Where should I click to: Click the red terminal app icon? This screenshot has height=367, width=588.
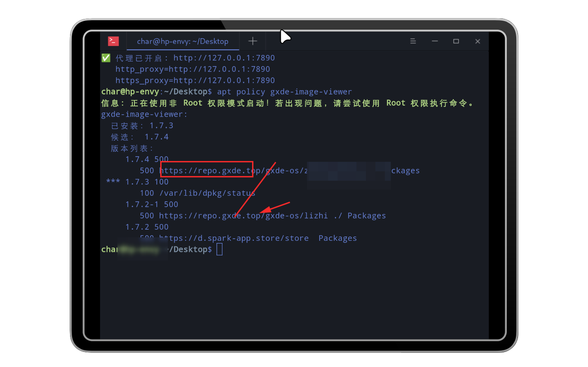coord(113,41)
